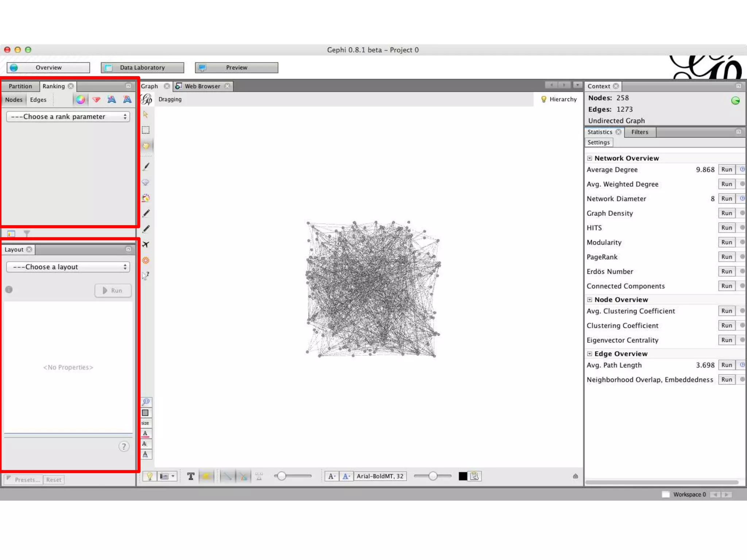This screenshot has height=560, width=747.
Task: Click the color wheel ranking icon
Action: [x=81, y=100]
